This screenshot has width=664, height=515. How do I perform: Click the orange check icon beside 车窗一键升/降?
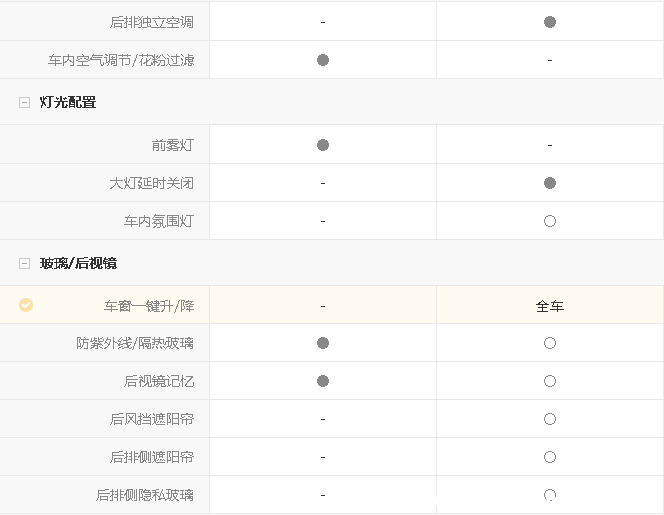pos(26,305)
